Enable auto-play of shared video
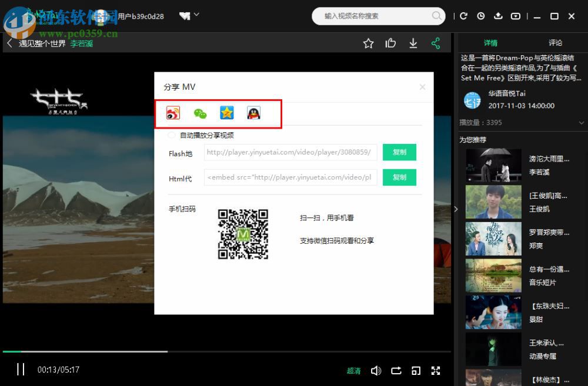588x386 pixels. (x=171, y=135)
